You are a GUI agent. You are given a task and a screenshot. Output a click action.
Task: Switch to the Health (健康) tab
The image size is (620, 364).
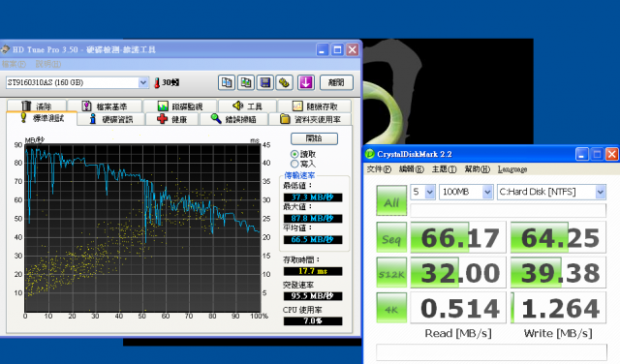click(x=172, y=119)
